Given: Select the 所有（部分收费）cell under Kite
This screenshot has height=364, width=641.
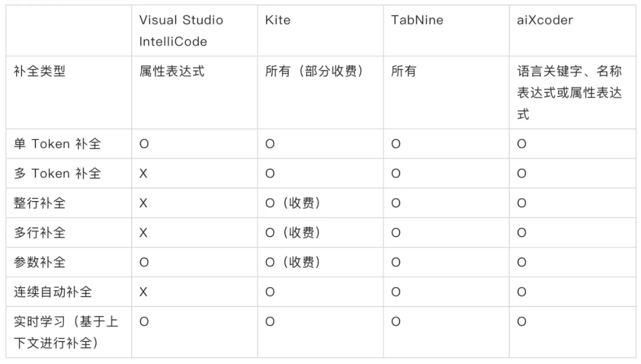Looking at the screenshot, I should click(x=314, y=71).
